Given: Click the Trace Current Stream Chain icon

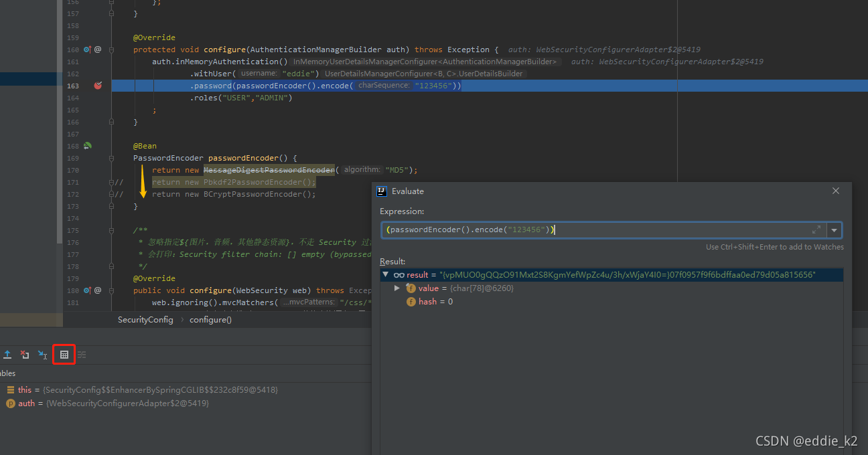Looking at the screenshot, I should (82, 355).
